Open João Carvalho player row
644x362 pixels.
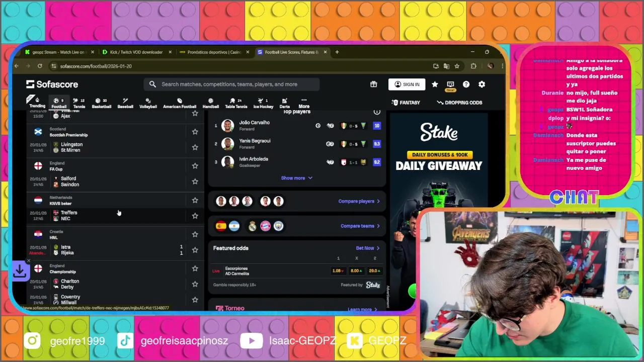coord(297,126)
